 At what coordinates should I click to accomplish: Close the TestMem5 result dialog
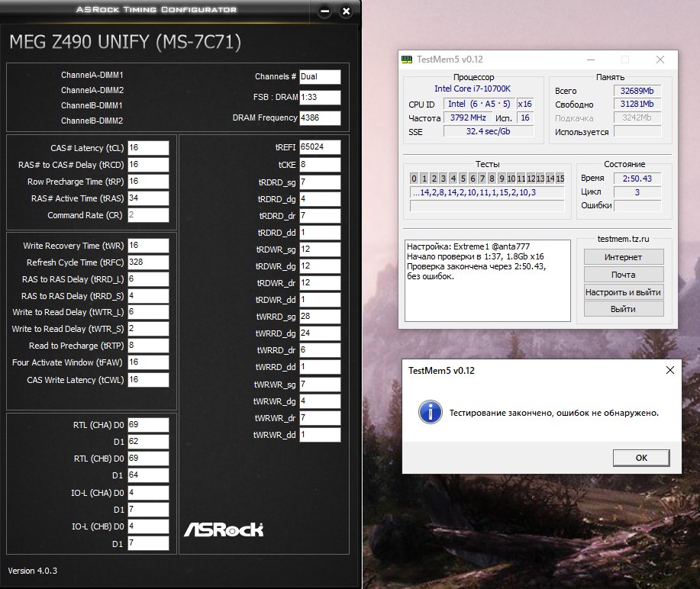670,370
